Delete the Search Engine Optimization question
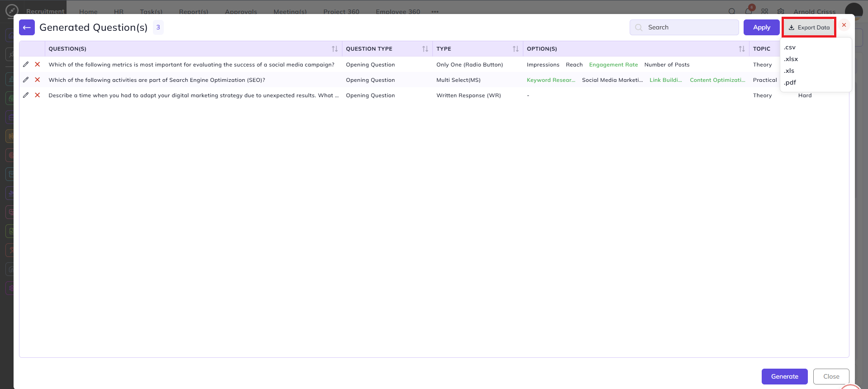This screenshot has width=868, height=389. [38, 80]
